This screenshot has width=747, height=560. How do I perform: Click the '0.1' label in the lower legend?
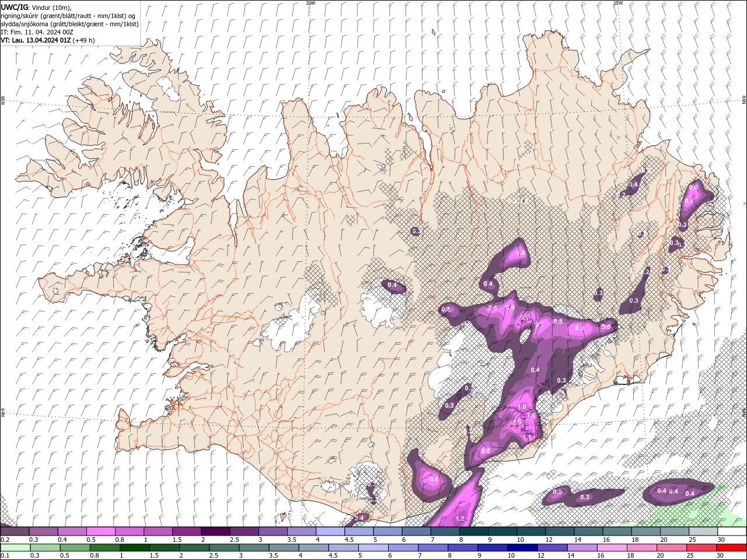(x=5, y=555)
